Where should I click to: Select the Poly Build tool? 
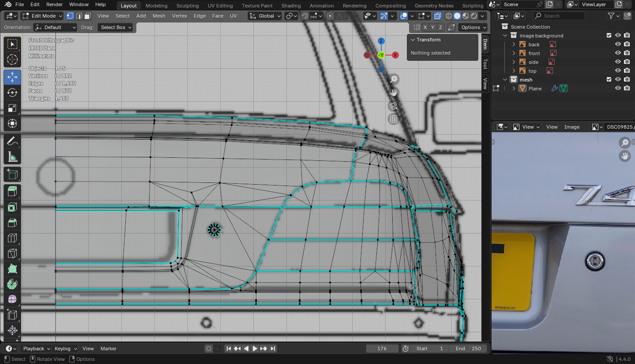coord(12,269)
